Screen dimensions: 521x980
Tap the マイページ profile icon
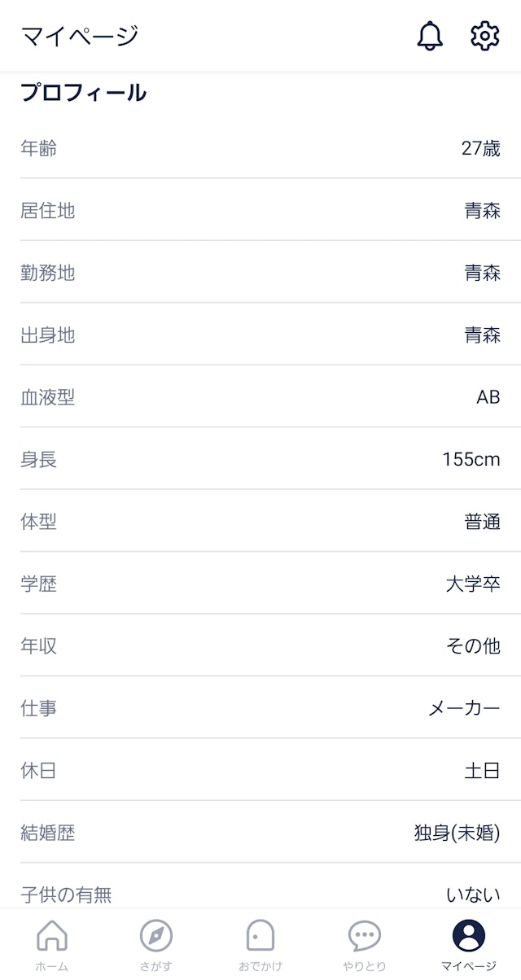pos(469,936)
